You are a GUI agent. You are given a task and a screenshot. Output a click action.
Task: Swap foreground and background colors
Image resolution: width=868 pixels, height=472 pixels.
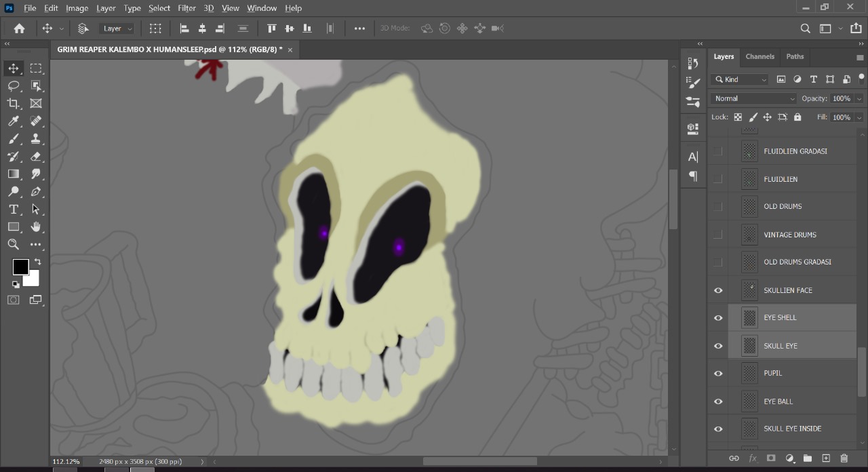[37, 262]
